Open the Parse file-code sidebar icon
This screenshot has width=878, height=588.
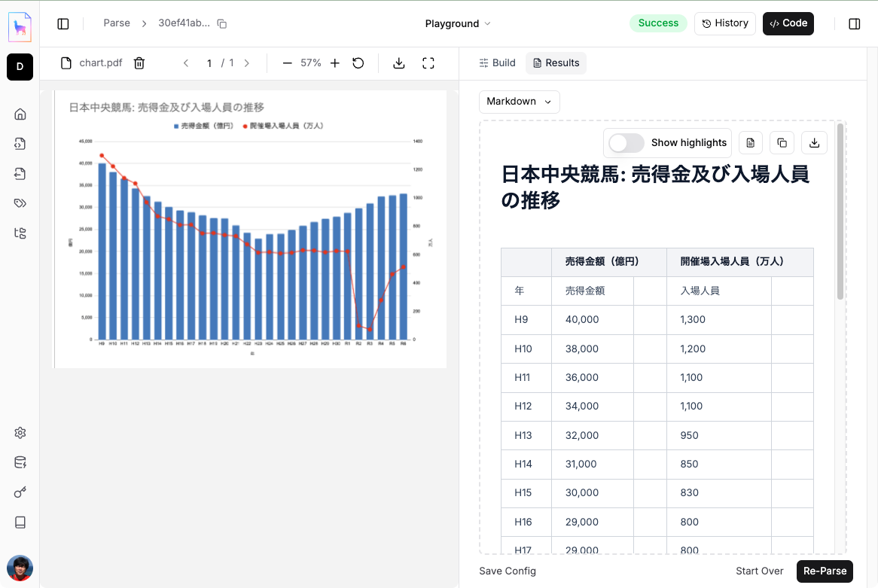pos(20,144)
